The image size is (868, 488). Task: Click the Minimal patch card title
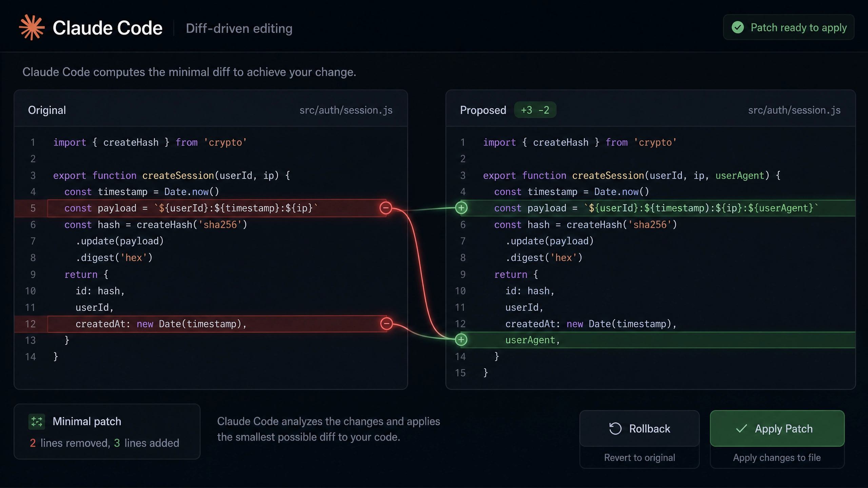[x=87, y=422]
